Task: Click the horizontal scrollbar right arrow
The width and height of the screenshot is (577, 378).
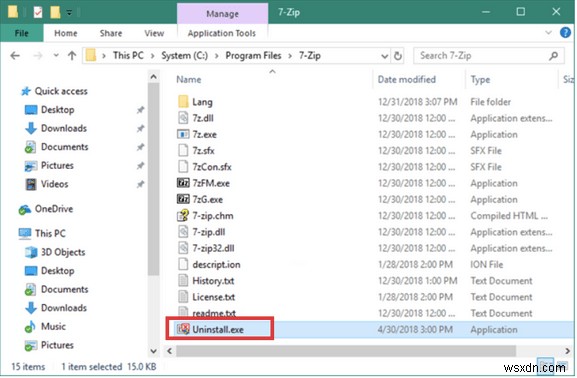Action: point(567,351)
